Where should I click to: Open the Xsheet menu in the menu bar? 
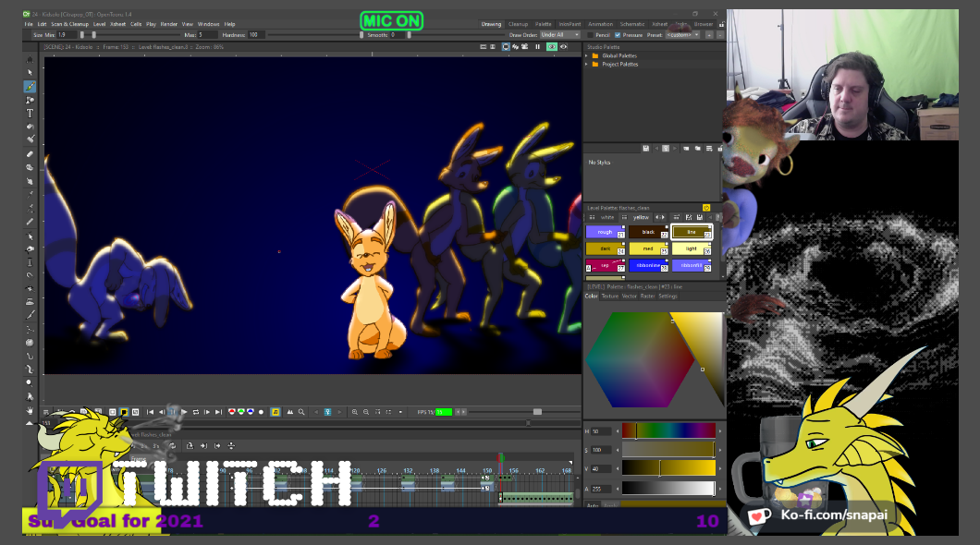click(117, 24)
